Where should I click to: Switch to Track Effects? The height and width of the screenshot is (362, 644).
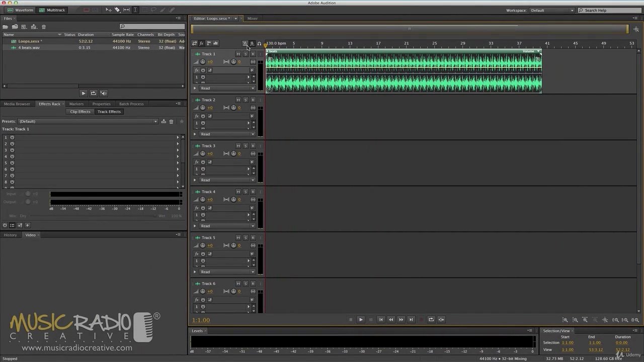tap(109, 112)
